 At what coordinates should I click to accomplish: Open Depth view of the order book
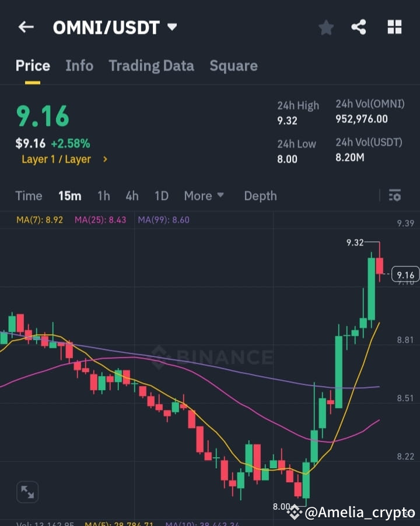click(x=260, y=196)
